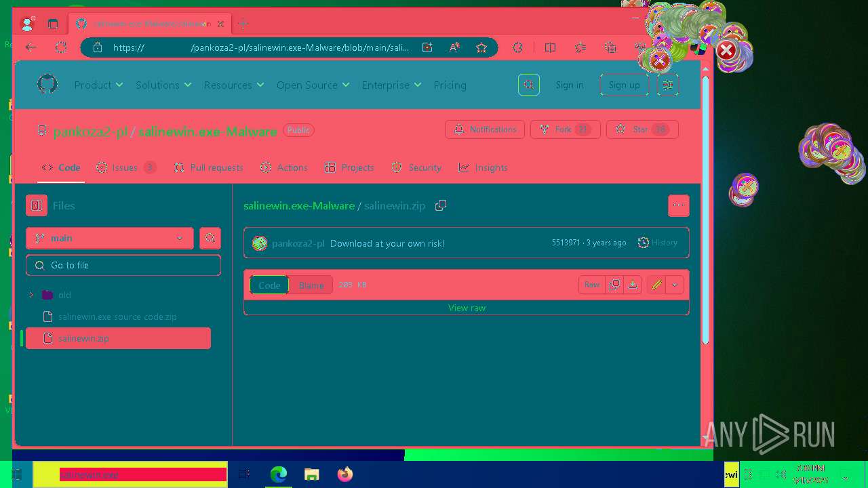Screen dimensions: 868x488
Task: Expand the Product menu
Action: click(x=98, y=85)
